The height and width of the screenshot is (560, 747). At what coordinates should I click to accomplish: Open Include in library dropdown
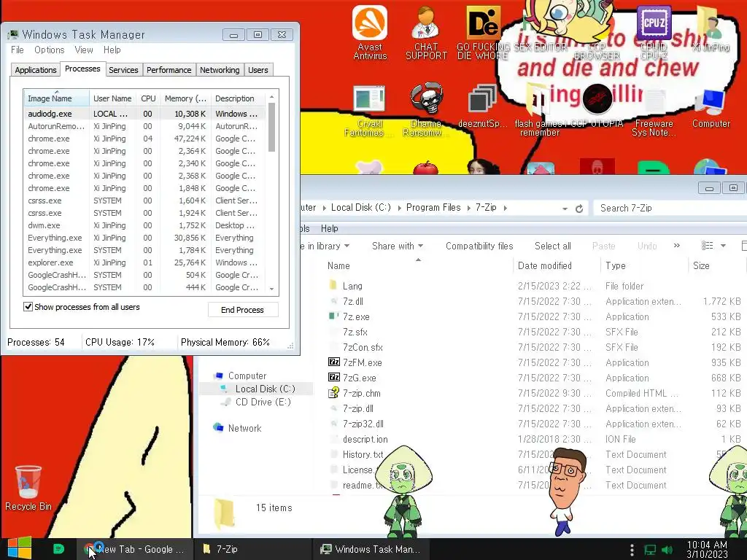(325, 246)
